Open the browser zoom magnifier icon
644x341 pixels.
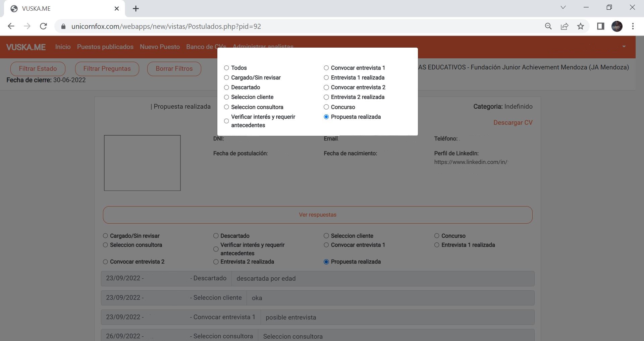click(x=548, y=26)
